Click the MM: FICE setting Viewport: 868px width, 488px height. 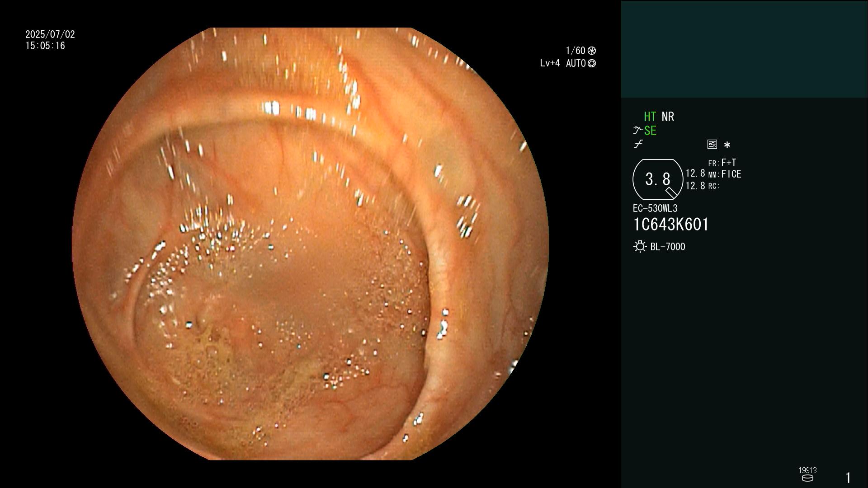tap(725, 174)
